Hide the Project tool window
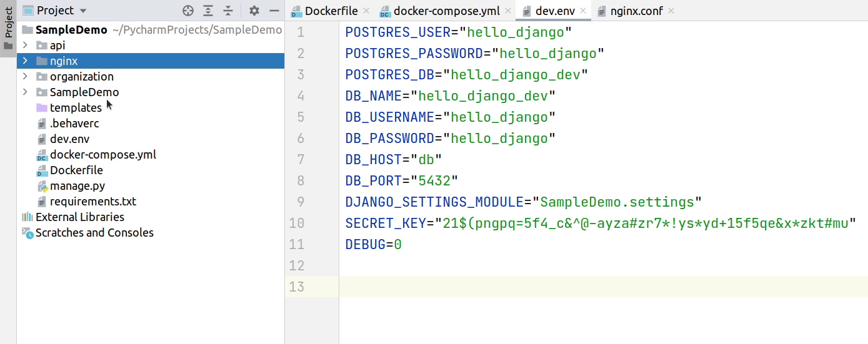The height and width of the screenshot is (344, 868). point(274,11)
